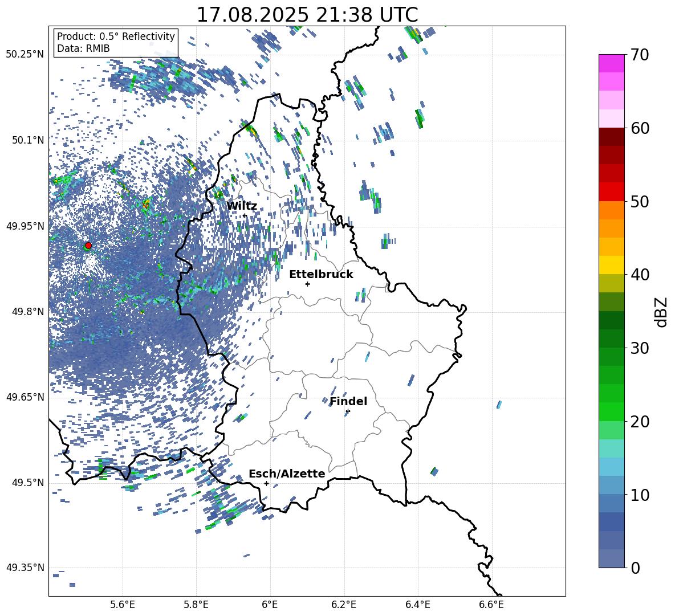Click the 6.6°E longitude label
Screen dimensions: 675x616
click(x=491, y=605)
